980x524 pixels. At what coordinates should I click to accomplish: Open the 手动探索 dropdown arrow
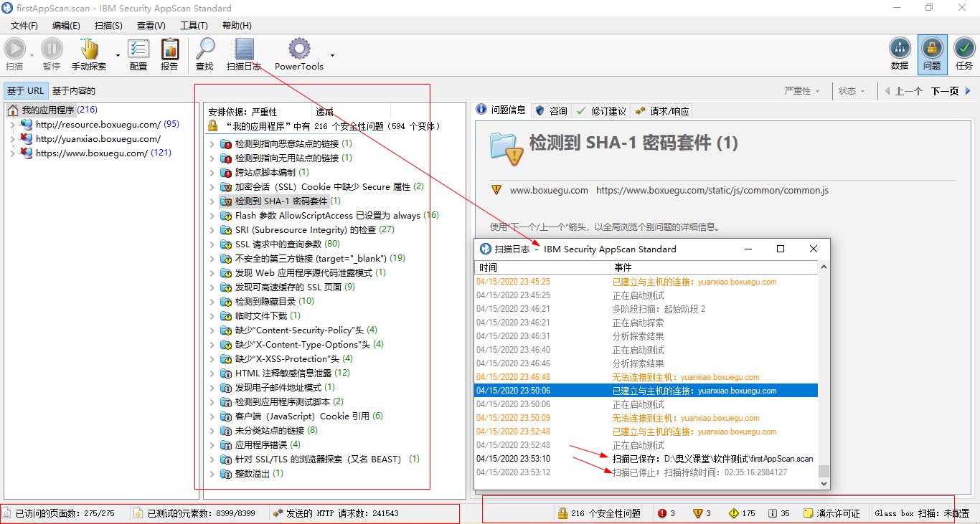coord(118,54)
